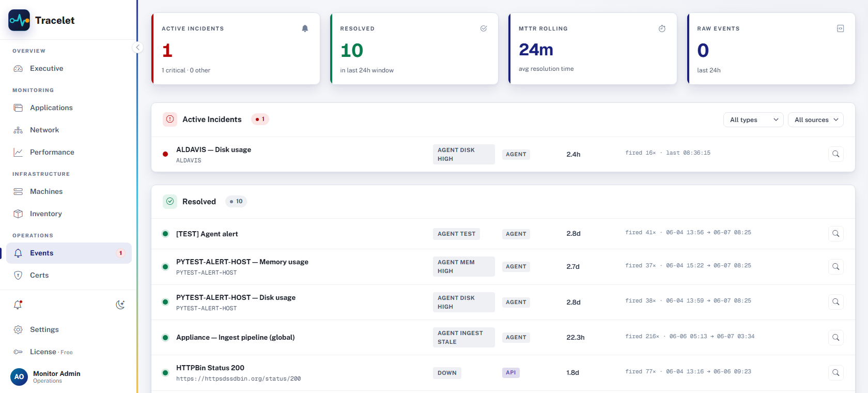Click the DOWN status tag
The image size is (868, 393).
tap(447, 373)
